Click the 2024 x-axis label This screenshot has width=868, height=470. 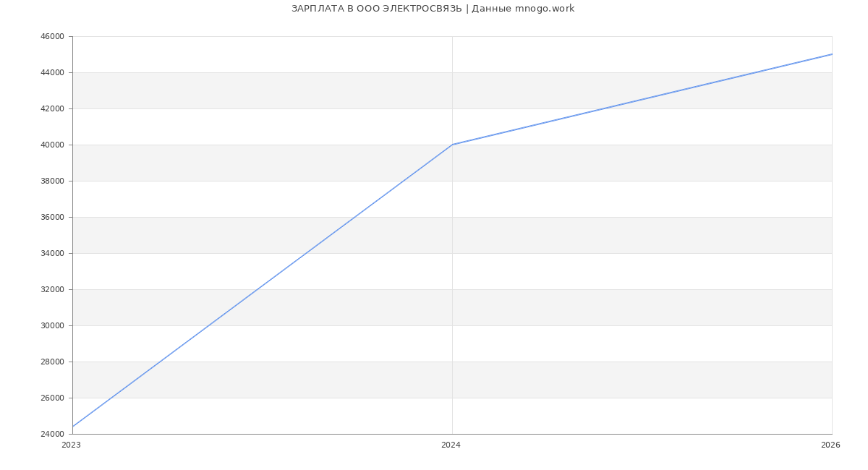[451, 445]
